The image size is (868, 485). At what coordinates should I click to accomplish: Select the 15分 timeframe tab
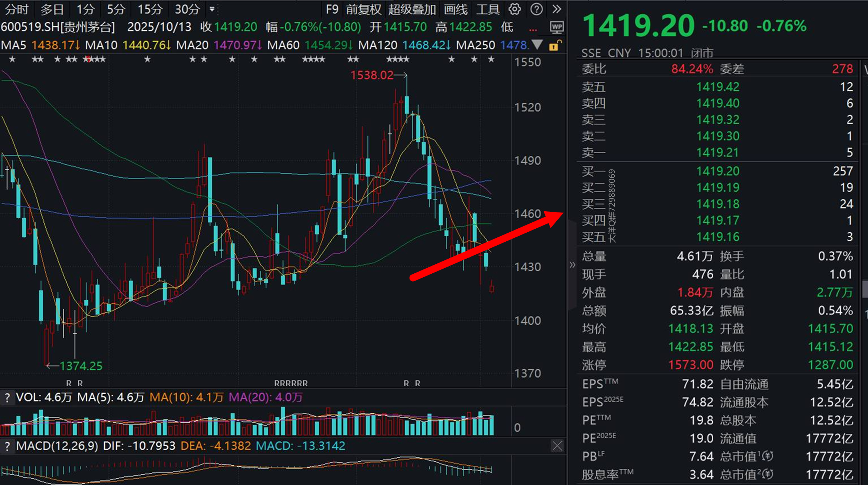(x=150, y=9)
